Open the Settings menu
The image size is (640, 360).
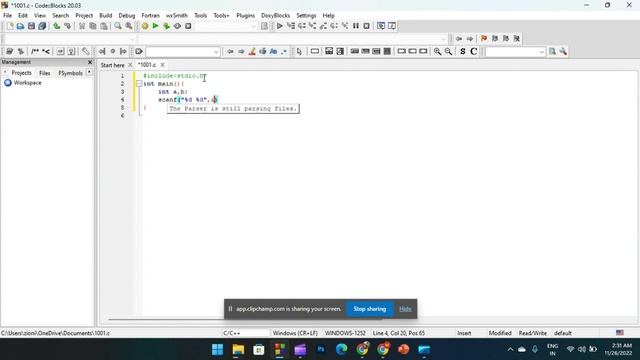point(306,16)
